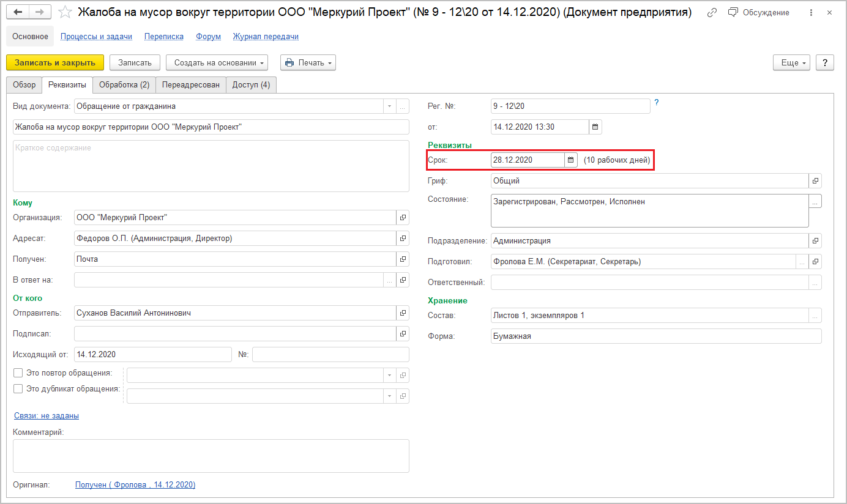Viewport: 847px width, 504px height.
Task: Open the Переписка section
Action: pos(164,36)
